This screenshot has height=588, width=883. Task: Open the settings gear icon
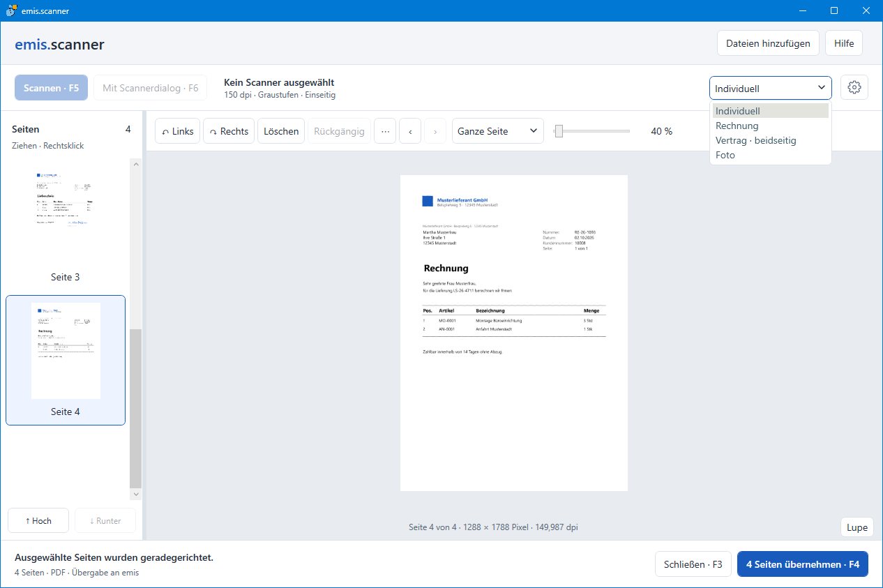coord(854,88)
